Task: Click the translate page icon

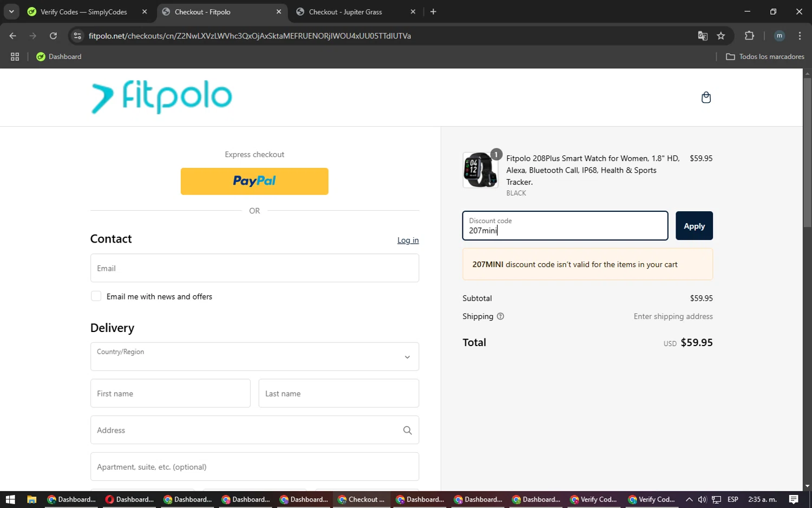Action: [703, 36]
